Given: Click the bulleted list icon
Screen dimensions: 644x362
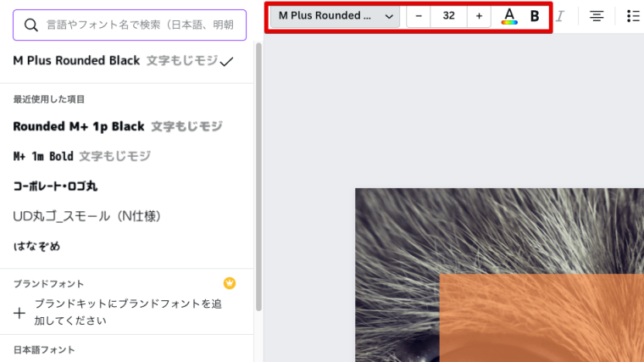Looking at the screenshot, I should click(x=633, y=16).
